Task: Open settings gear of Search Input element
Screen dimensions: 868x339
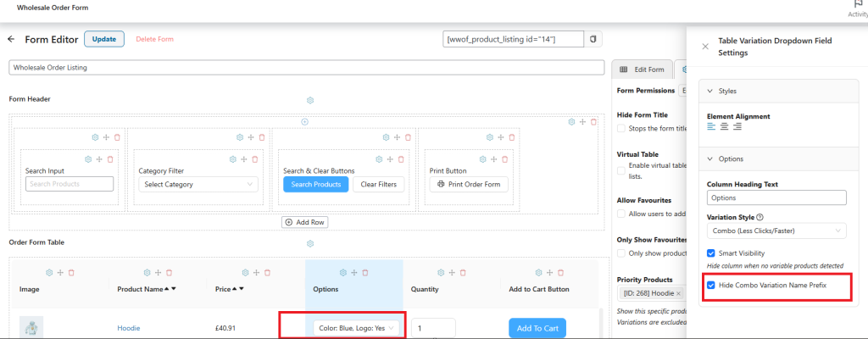Action: click(88, 159)
